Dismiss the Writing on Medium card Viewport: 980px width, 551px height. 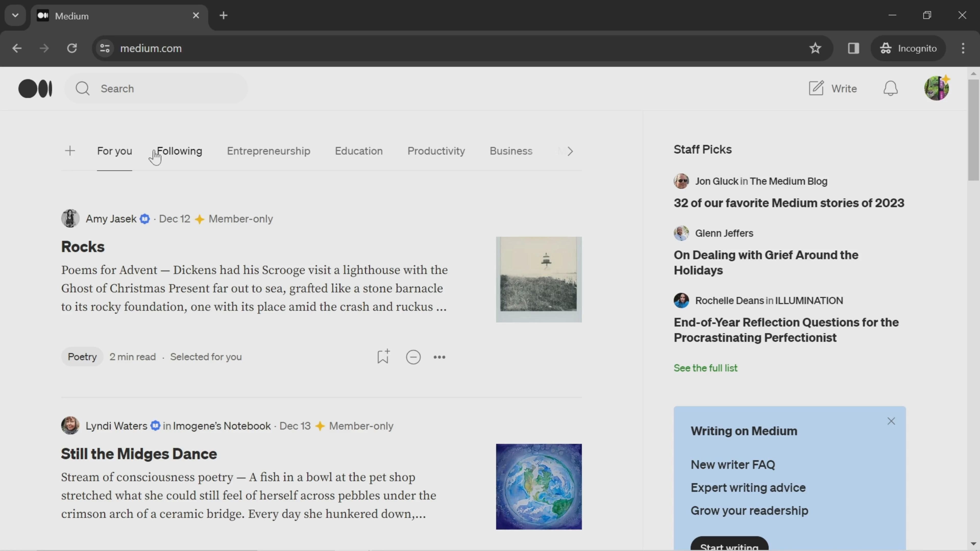891,421
